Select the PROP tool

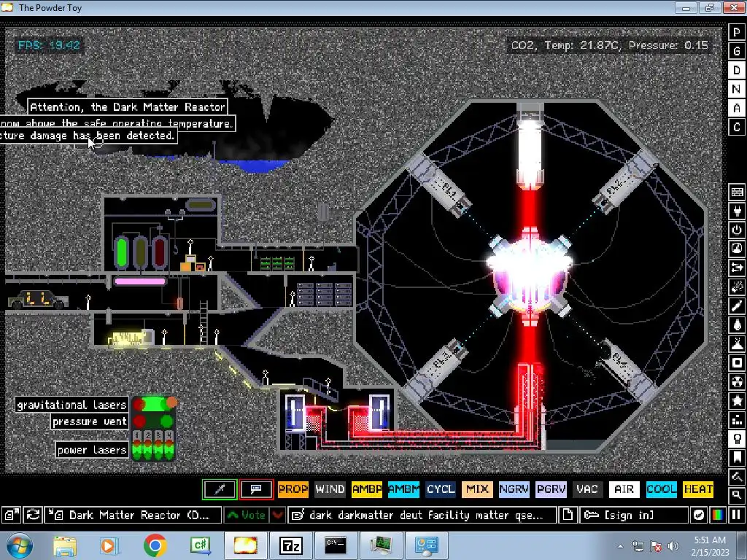(x=293, y=489)
